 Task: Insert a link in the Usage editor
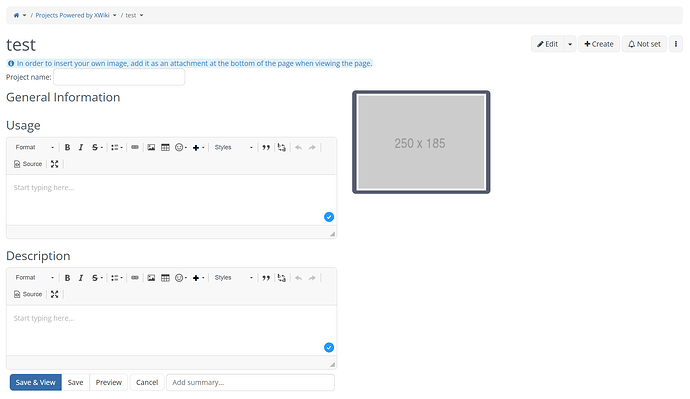(135, 147)
